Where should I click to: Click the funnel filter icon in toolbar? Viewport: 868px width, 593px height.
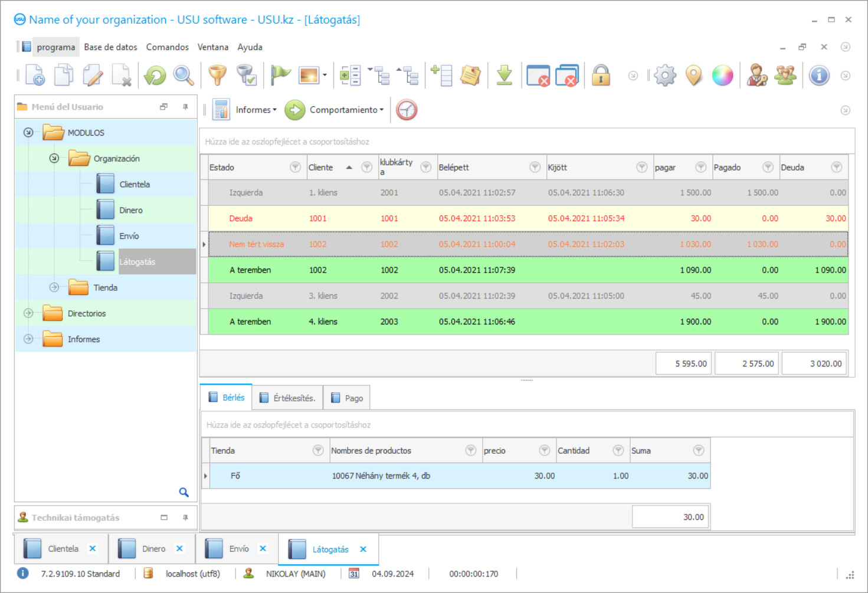(x=217, y=76)
